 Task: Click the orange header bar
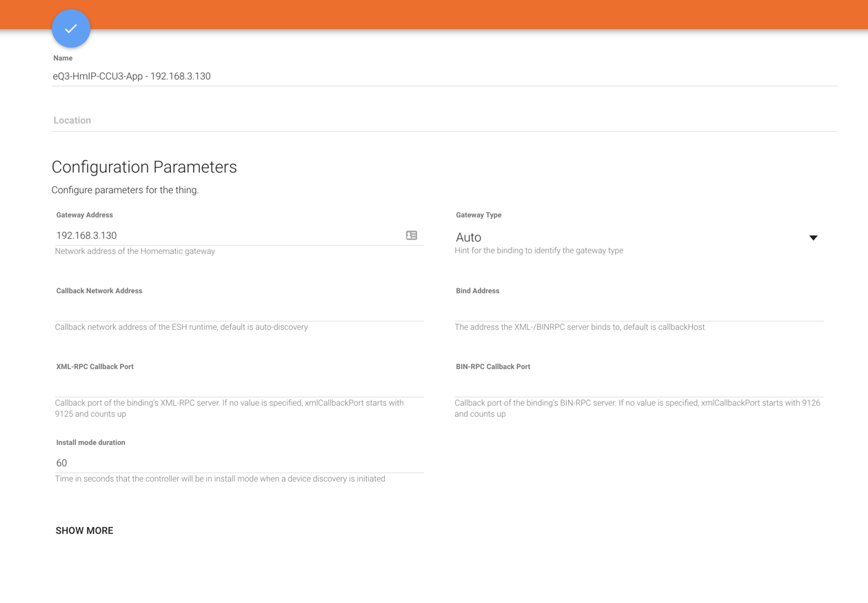click(483, 14)
